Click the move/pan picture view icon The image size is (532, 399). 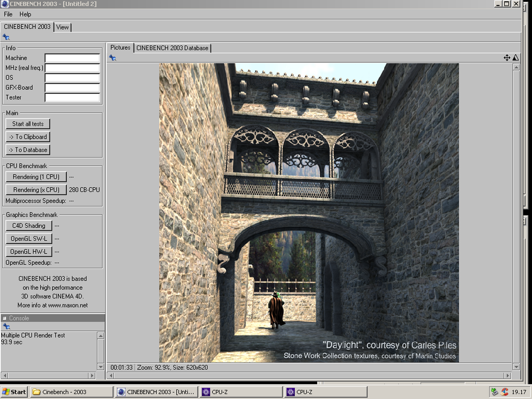[507, 58]
